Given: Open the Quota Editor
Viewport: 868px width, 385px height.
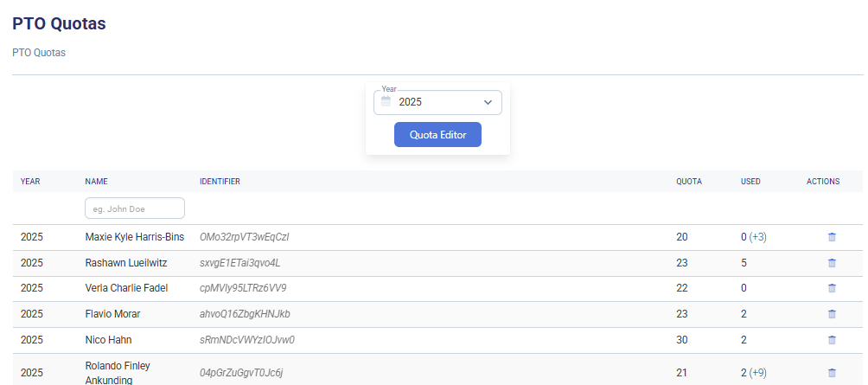Looking at the screenshot, I should (437, 135).
